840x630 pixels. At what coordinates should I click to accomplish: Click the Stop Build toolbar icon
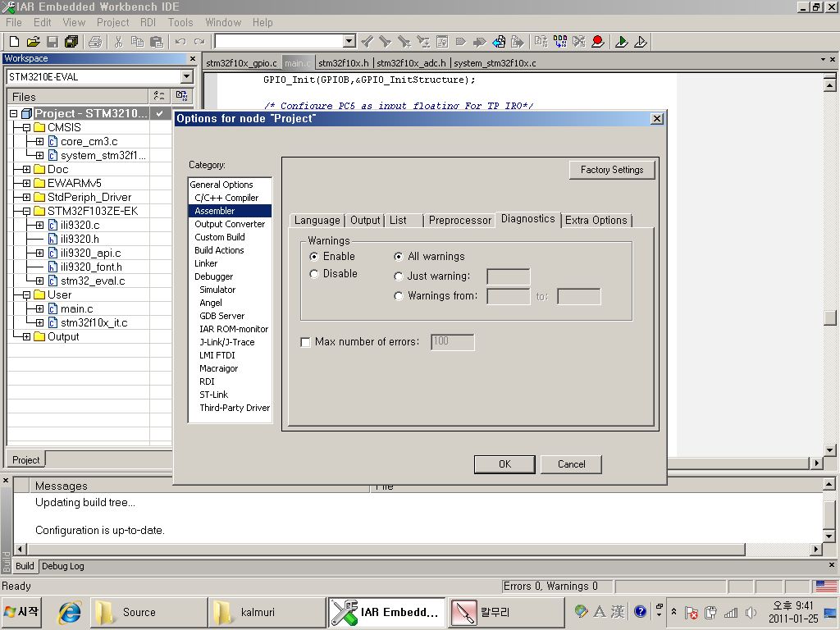click(x=579, y=41)
